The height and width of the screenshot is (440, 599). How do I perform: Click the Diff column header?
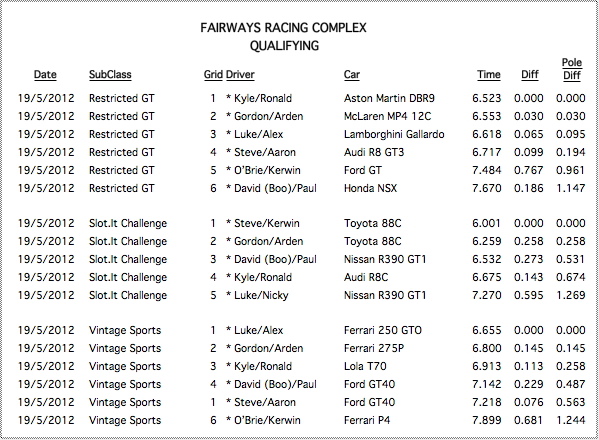coord(530,74)
